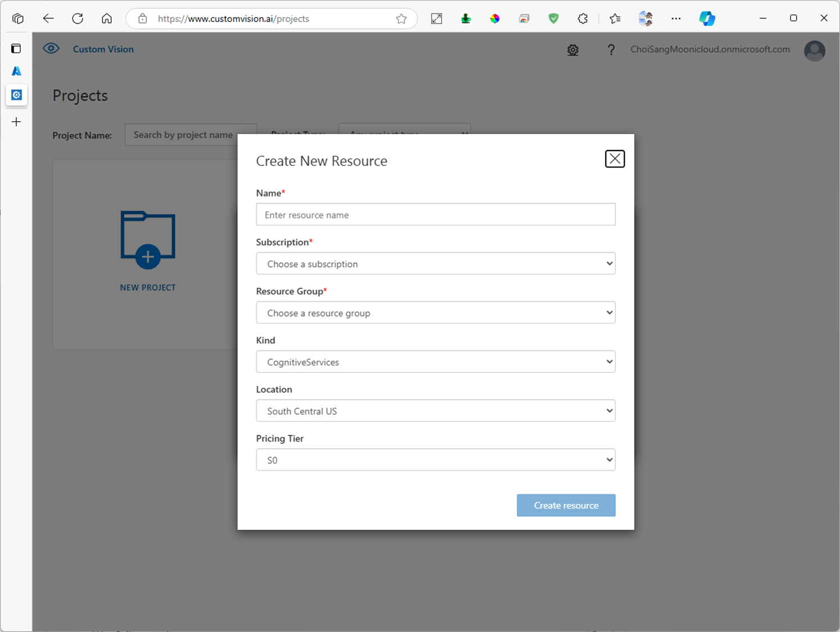
Task: Open the Extensions puzzle icon
Action: pos(583,19)
